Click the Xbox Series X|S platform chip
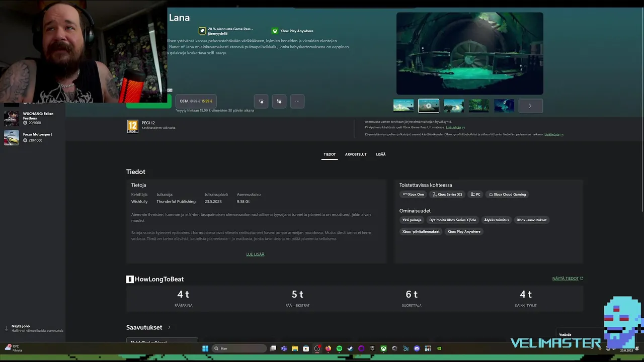The height and width of the screenshot is (362, 644). (x=447, y=195)
